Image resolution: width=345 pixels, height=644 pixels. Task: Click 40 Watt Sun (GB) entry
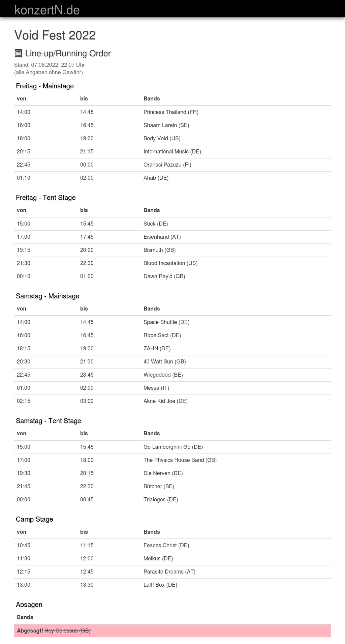click(164, 362)
